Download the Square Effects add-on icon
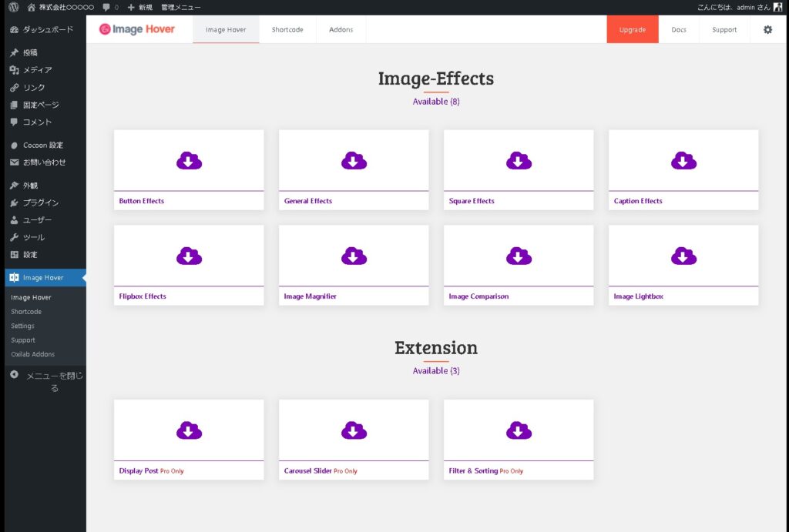789x532 pixels. coord(519,160)
